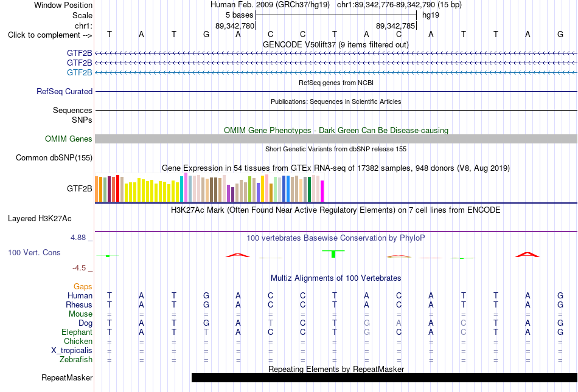Click the black GTF2B label beside the expression chart

80,188
